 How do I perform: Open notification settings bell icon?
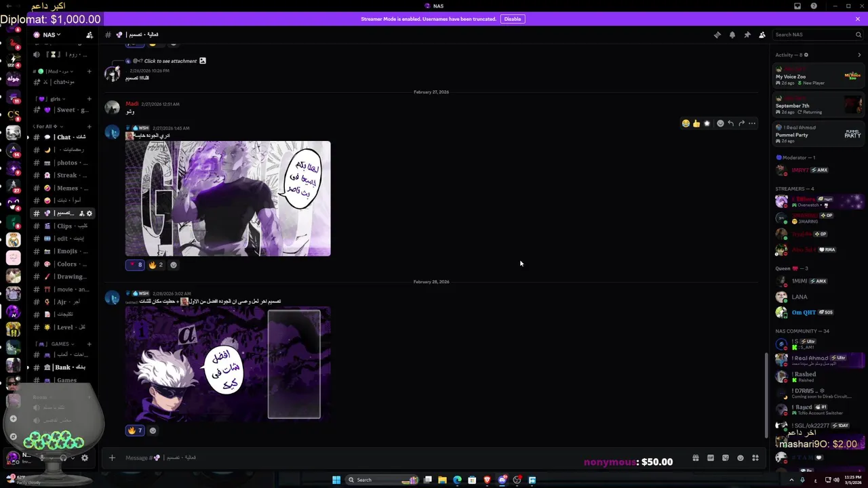(x=732, y=35)
